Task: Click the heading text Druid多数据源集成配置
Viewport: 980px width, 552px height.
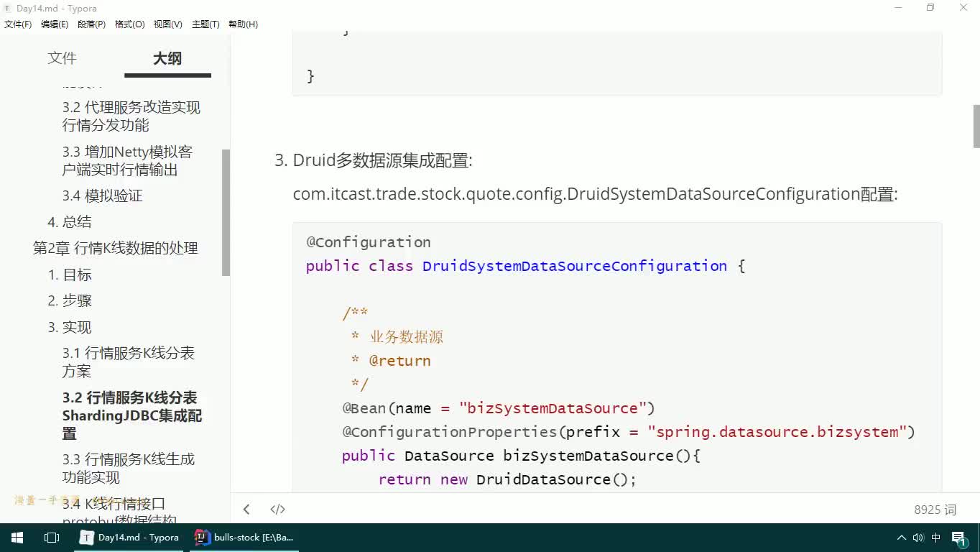Action: 382,161
